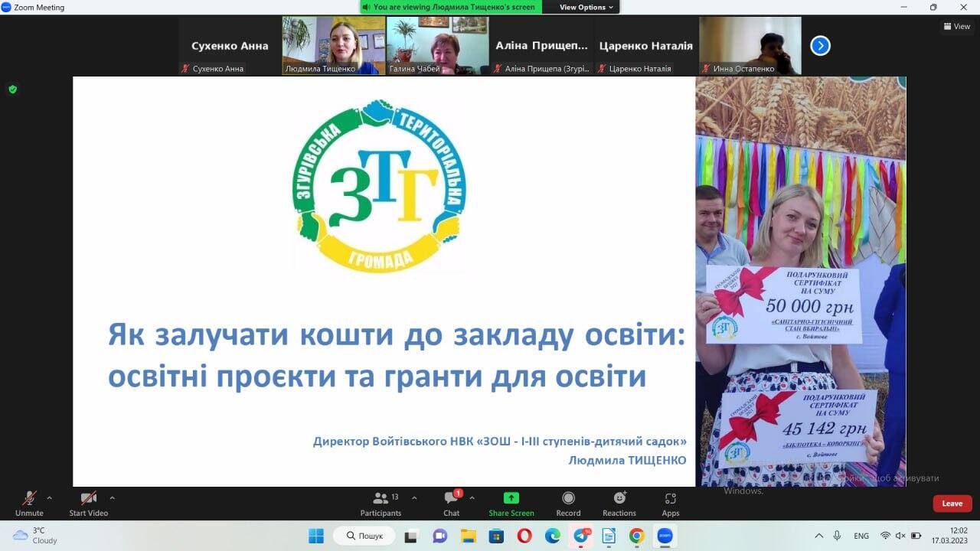Click the slide line 'Директор Войтівського НВК'
Image resolution: width=980 pixels, height=551 pixels.
point(500,442)
